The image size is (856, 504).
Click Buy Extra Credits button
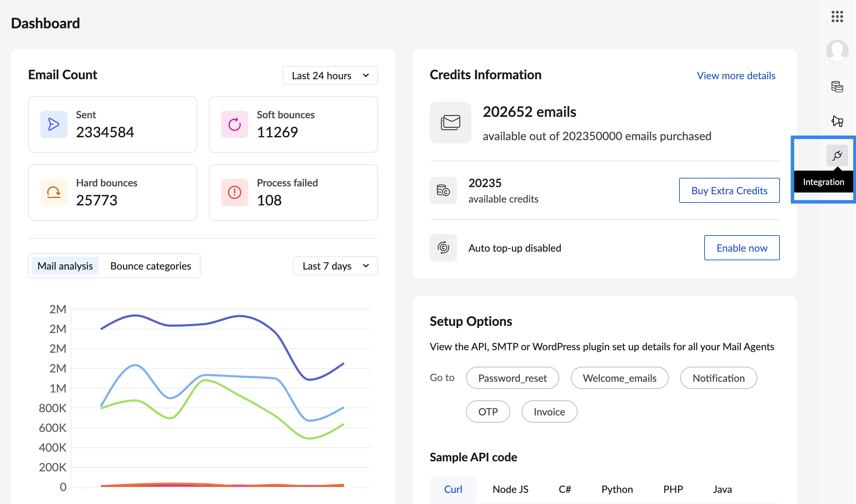pos(729,190)
